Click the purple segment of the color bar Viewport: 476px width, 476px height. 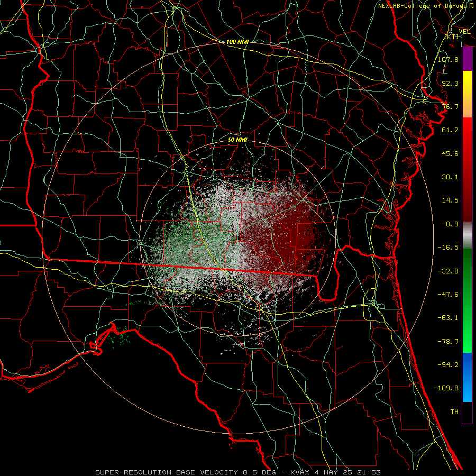[x=467, y=59]
